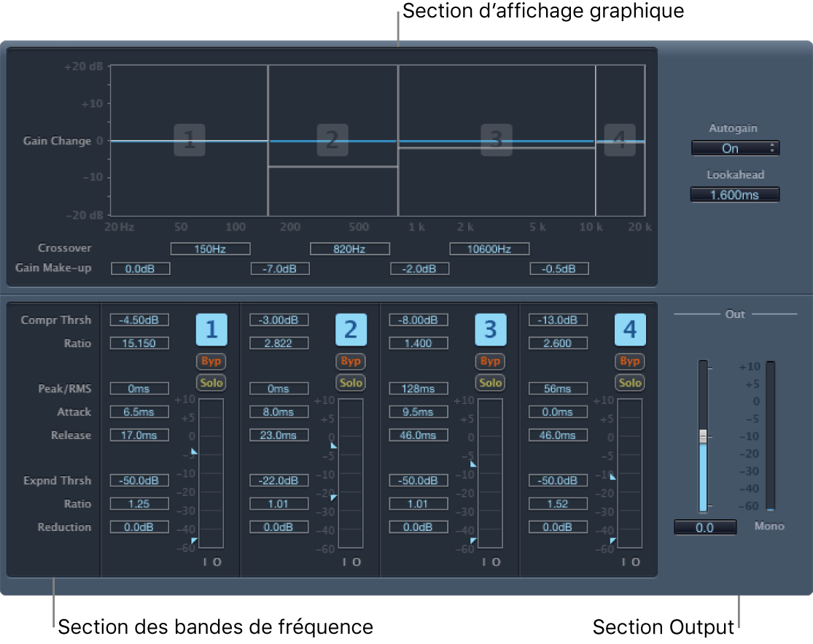Image resolution: width=813 pixels, height=644 pixels.
Task: Click the faded band 2 label in graphic display
Action: (332, 141)
